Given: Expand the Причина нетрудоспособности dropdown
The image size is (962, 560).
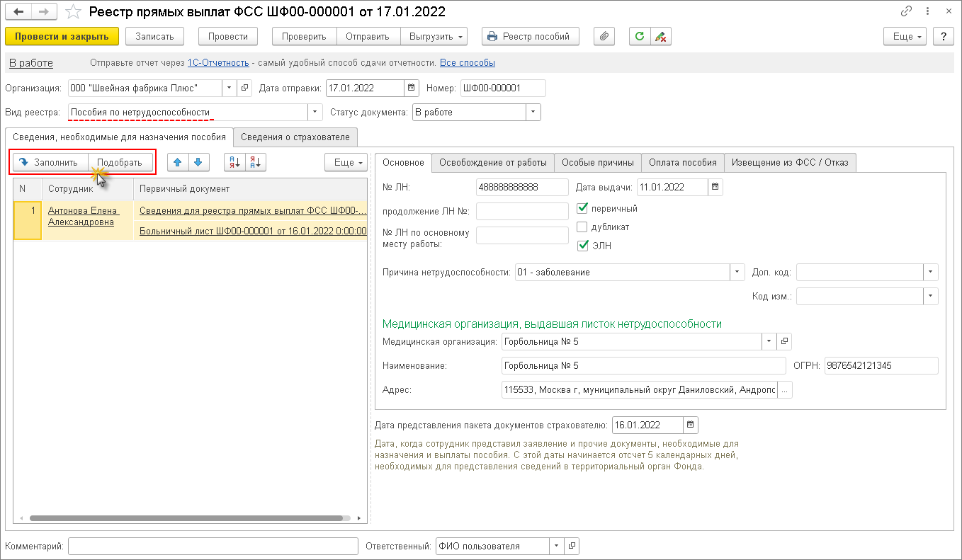Looking at the screenshot, I should click(x=737, y=273).
